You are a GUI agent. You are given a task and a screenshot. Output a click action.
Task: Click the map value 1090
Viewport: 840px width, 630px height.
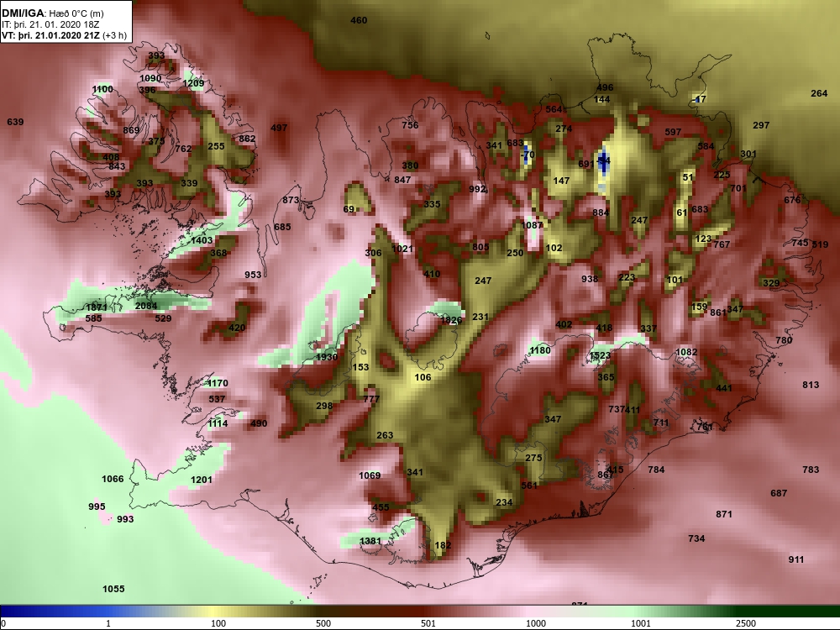tap(150, 78)
